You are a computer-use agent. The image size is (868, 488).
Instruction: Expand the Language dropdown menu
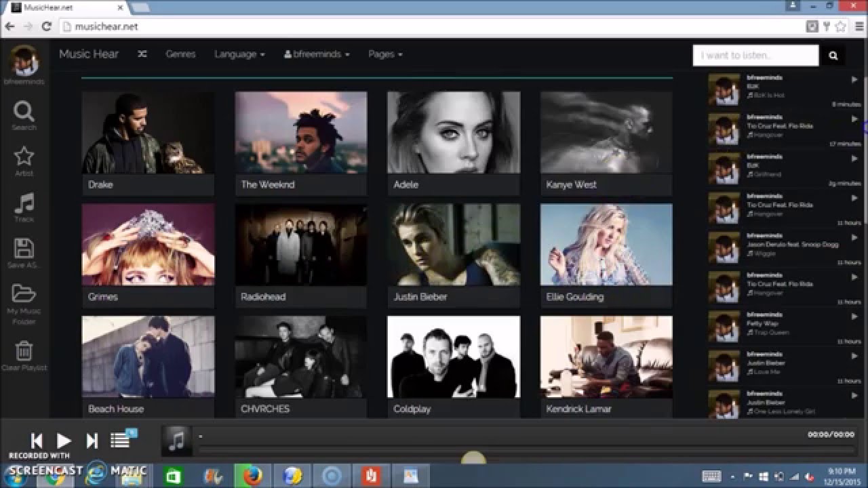[239, 54]
